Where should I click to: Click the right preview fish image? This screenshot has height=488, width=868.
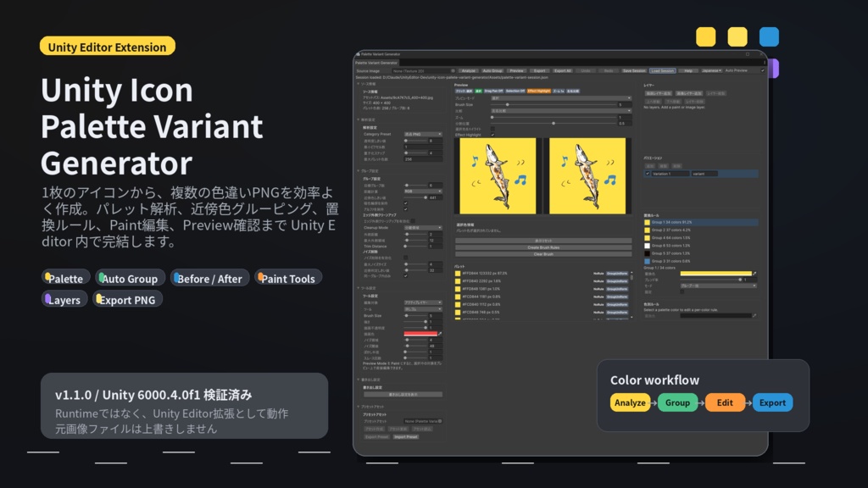pos(587,175)
